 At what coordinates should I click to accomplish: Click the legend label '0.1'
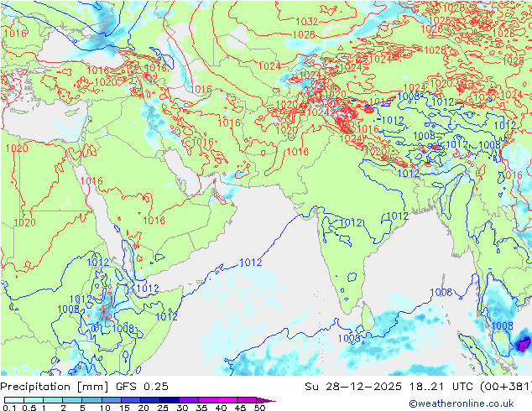[x=9, y=408]
